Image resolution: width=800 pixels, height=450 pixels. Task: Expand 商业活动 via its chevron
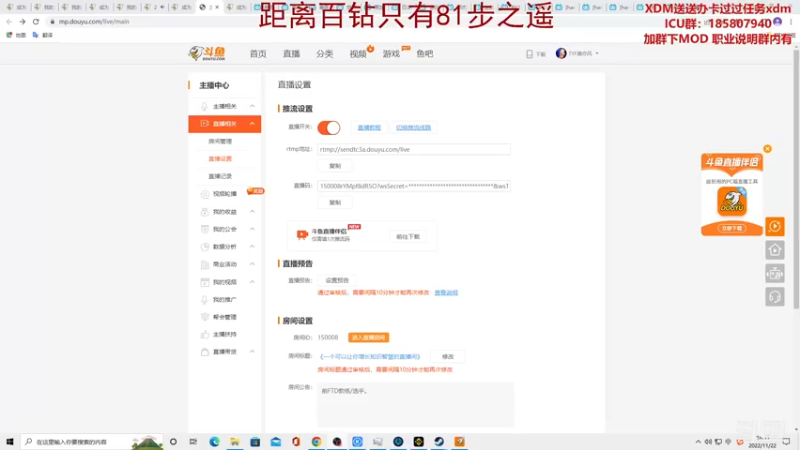[252, 264]
